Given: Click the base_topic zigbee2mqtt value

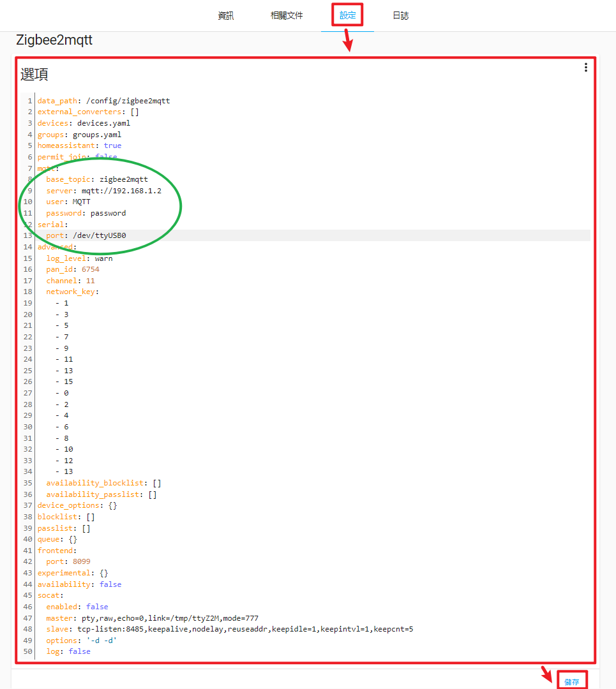Looking at the screenshot, I should pyautogui.click(x=123, y=179).
